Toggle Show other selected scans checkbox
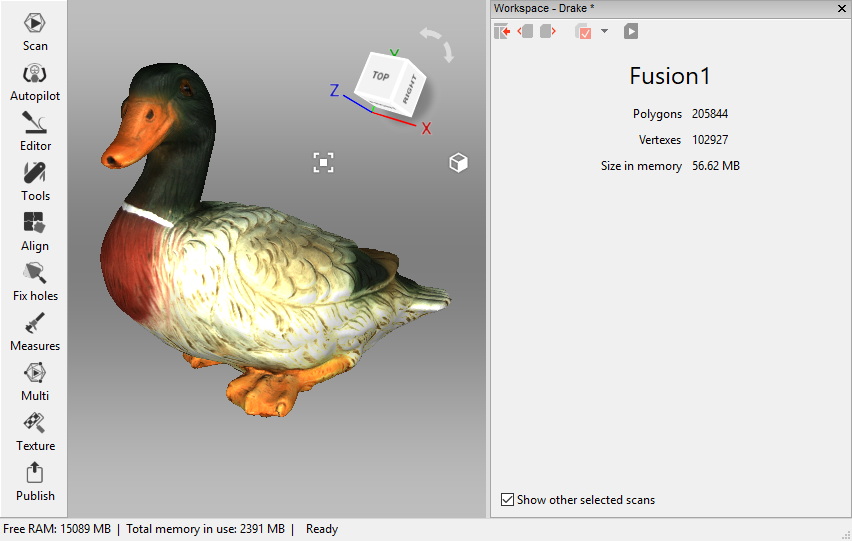This screenshot has width=852, height=541. tap(508, 500)
